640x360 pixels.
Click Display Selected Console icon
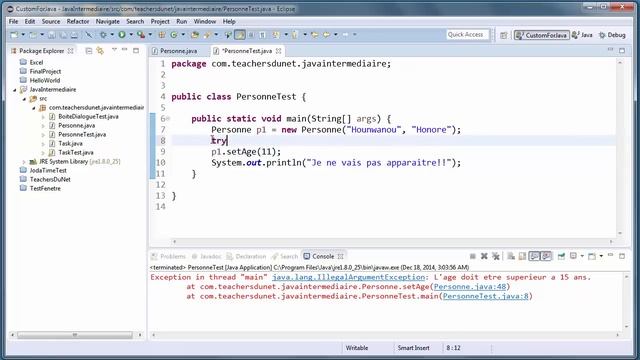pos(573,256)
